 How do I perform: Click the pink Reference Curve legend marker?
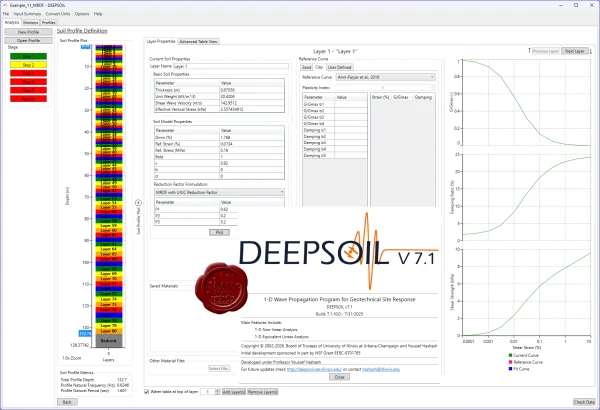point(510,362)
